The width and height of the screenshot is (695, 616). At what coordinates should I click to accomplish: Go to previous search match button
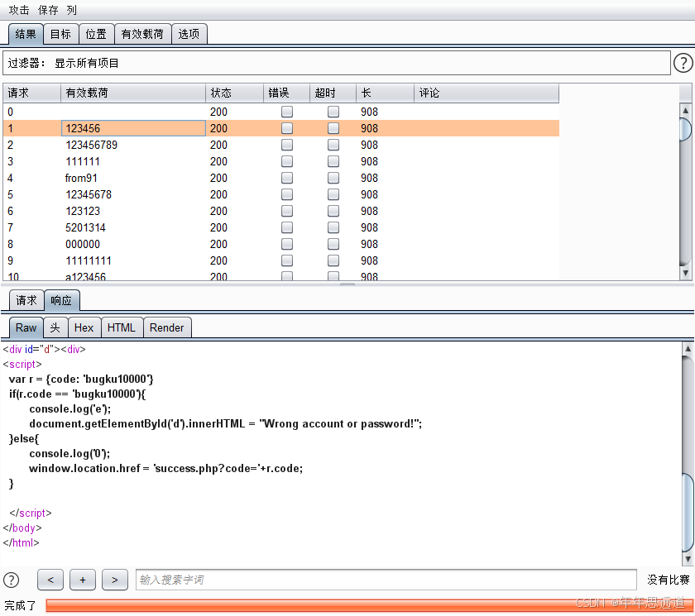(x=50, y=580)
